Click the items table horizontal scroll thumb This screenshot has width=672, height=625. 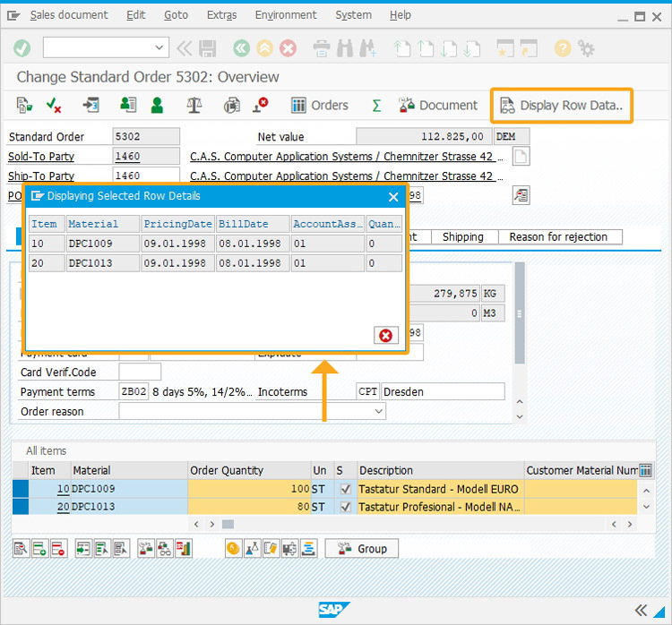tap(228, 524)
